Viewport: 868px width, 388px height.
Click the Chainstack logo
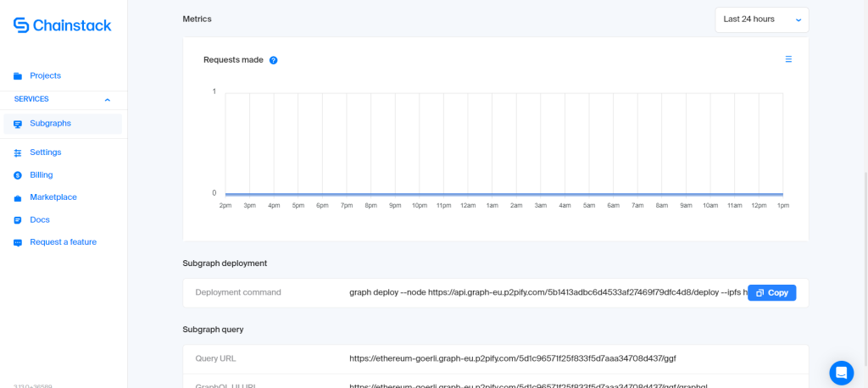pyautogui.click(x=63, y=25)
